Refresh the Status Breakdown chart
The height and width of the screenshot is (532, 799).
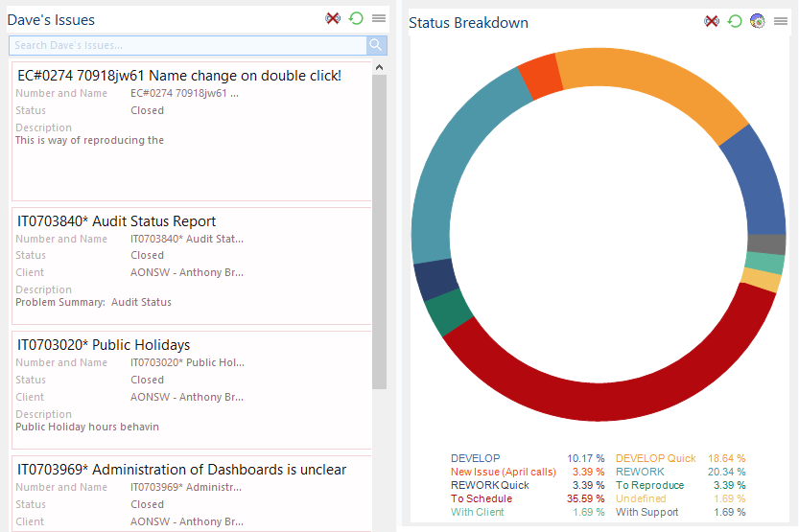tap(735, 21)
